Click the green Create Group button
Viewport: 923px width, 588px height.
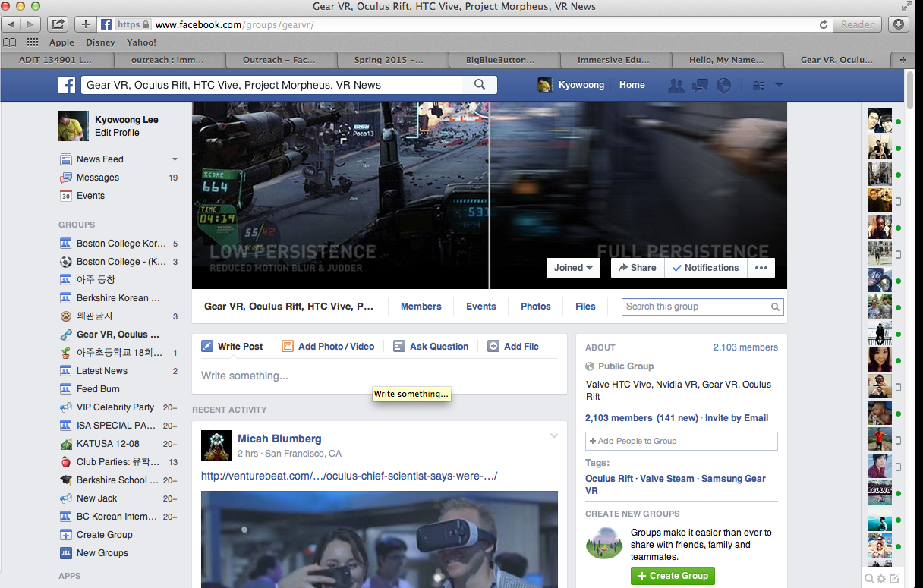coord(673,576)
